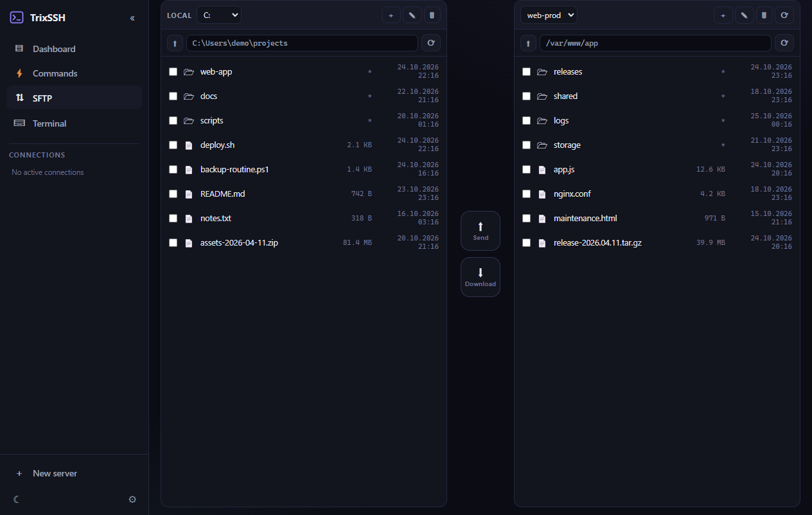
Task: Open the local drive C: dropdown
Action: point(219,15)
